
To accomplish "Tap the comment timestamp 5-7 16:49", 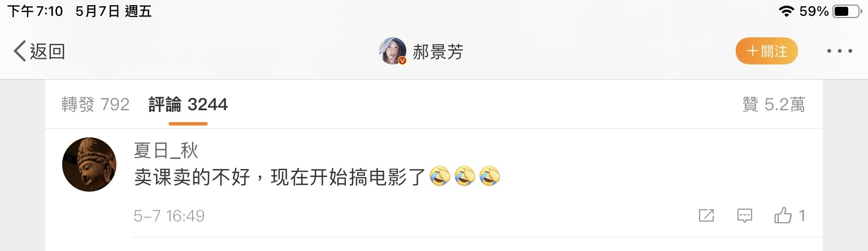I will (169, 216).
